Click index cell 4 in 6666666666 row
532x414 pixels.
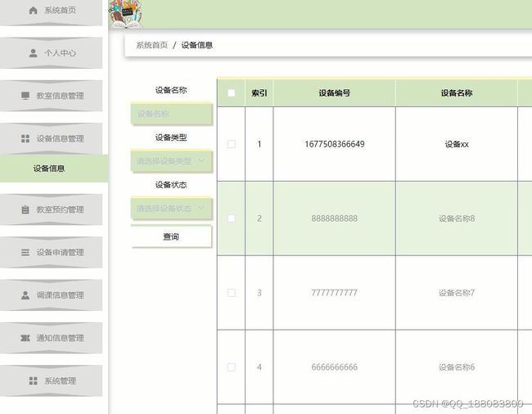(x=259, y=367)
